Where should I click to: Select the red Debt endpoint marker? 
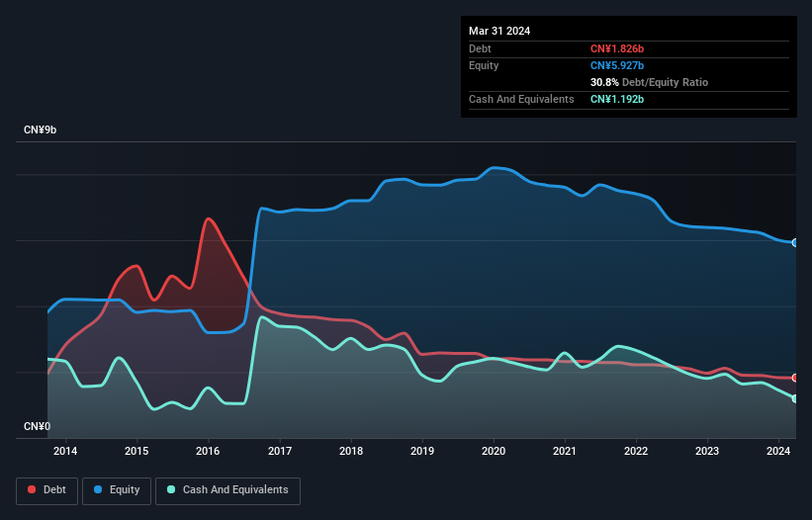(795, 378)
